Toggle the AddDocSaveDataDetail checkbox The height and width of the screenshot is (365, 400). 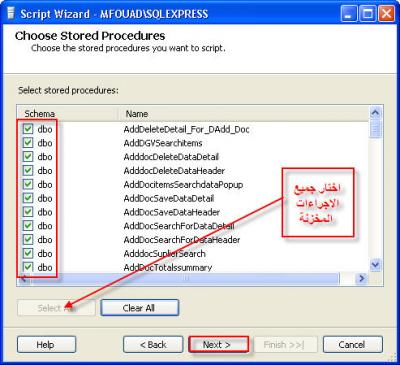(28, 198)
